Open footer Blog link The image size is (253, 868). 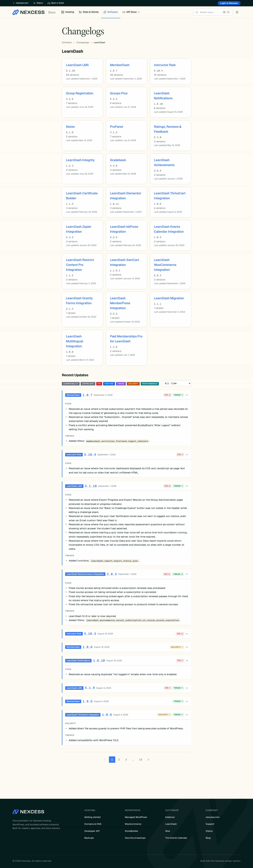[x=208, y=838]
